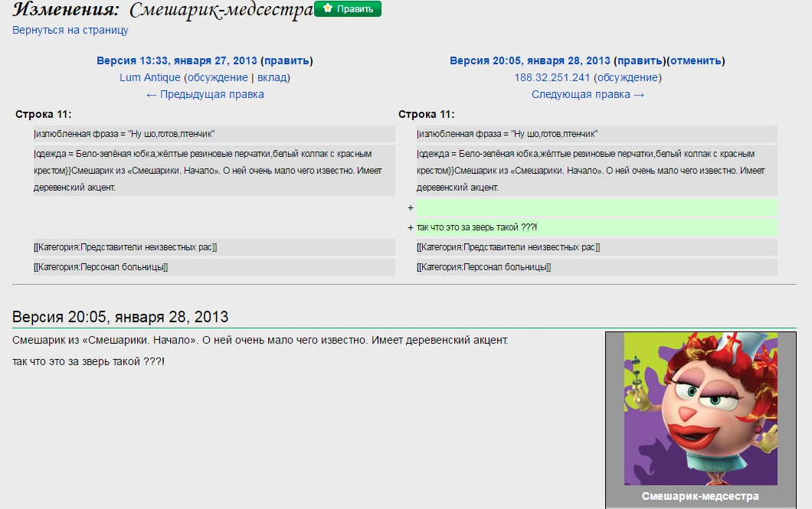Click the page title Смешарик-медсестра
Screen dimensions: 812x509
(221, 11)
